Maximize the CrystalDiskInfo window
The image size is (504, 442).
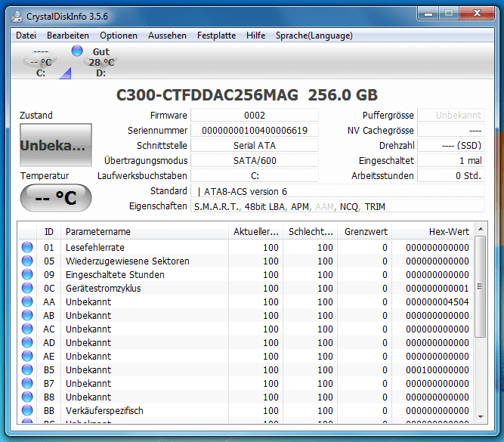click(x=449, y=13)
